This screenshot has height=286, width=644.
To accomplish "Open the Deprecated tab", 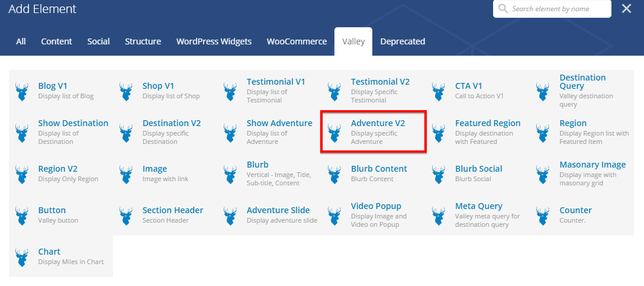I will coord(402,41).
